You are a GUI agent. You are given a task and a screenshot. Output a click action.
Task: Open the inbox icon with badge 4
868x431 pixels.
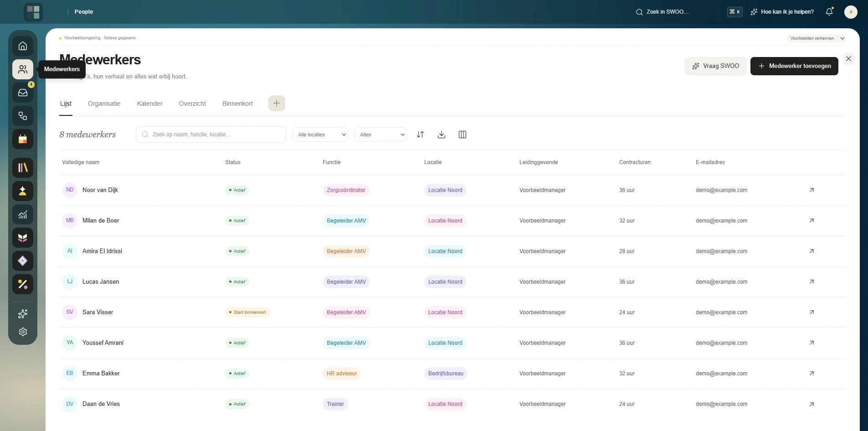click(x=23, y=93)
